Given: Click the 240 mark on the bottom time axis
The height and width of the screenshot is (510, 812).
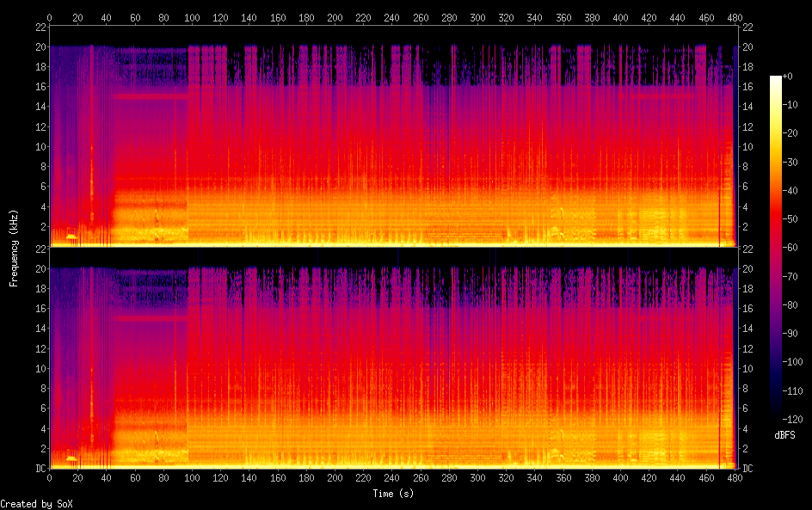Looking at the screenshot, I should 392,478.
